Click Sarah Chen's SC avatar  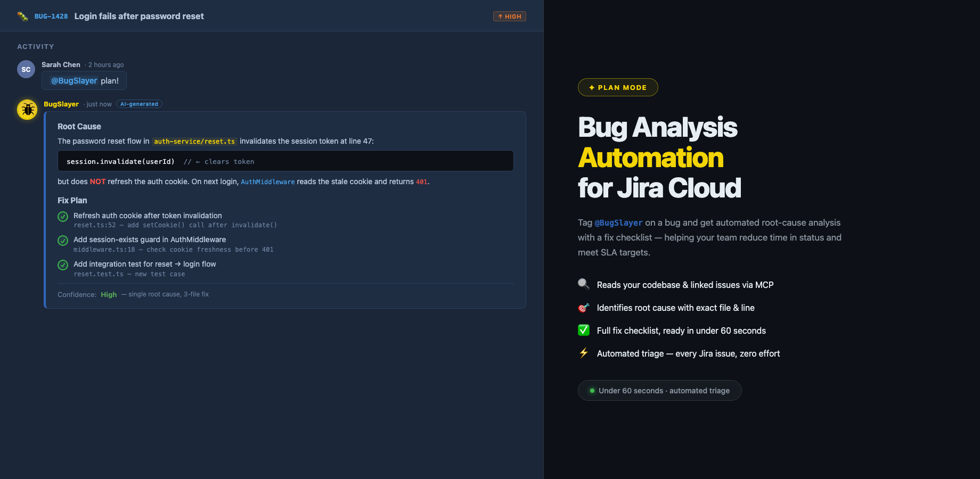click(x=26, y=69)
